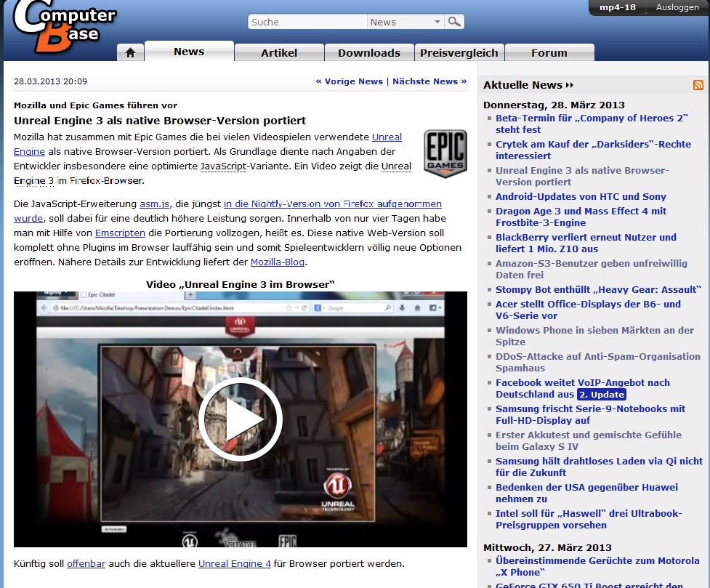Open Huawei USA Bedenken news item

pyautogui.click(x=587, y=494)
